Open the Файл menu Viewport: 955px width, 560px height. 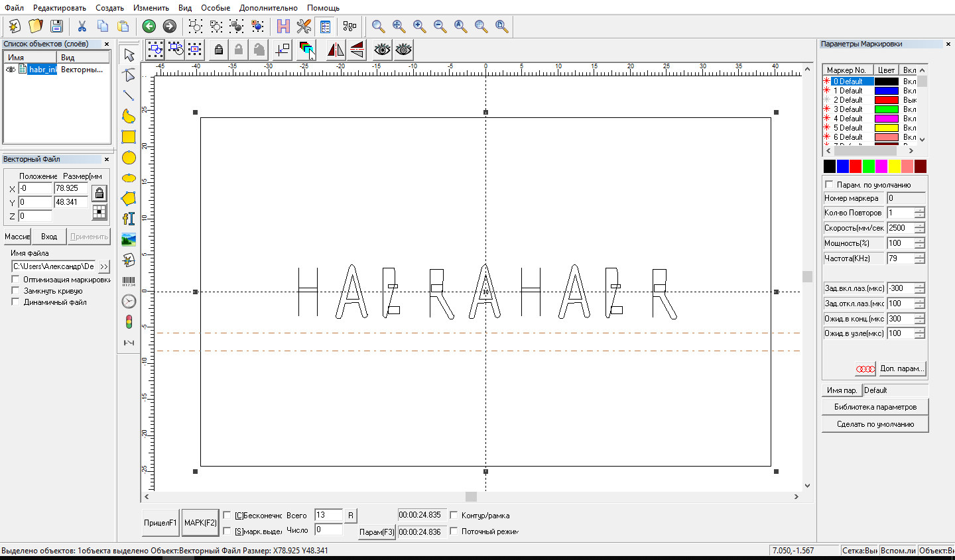coord(14,8)
